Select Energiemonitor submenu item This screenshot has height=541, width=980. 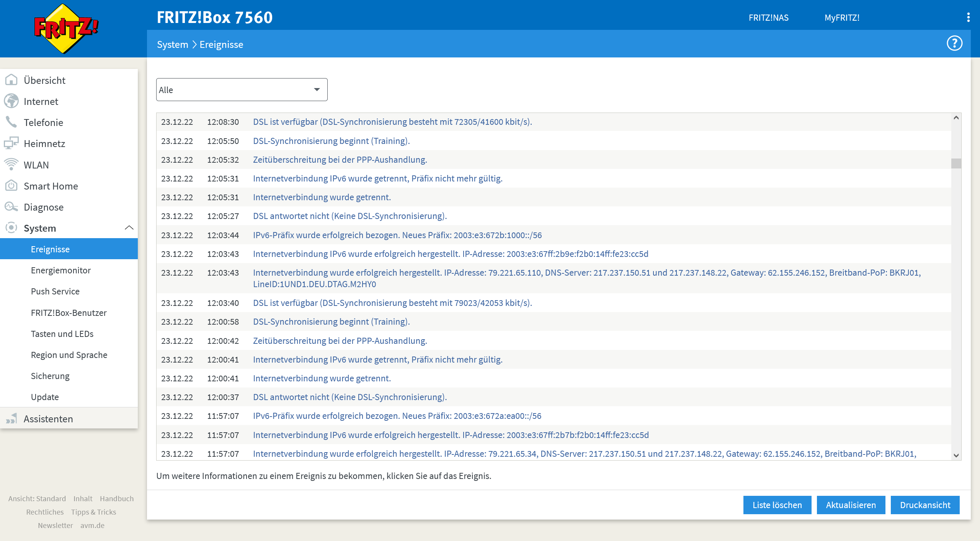coord(61,270)
